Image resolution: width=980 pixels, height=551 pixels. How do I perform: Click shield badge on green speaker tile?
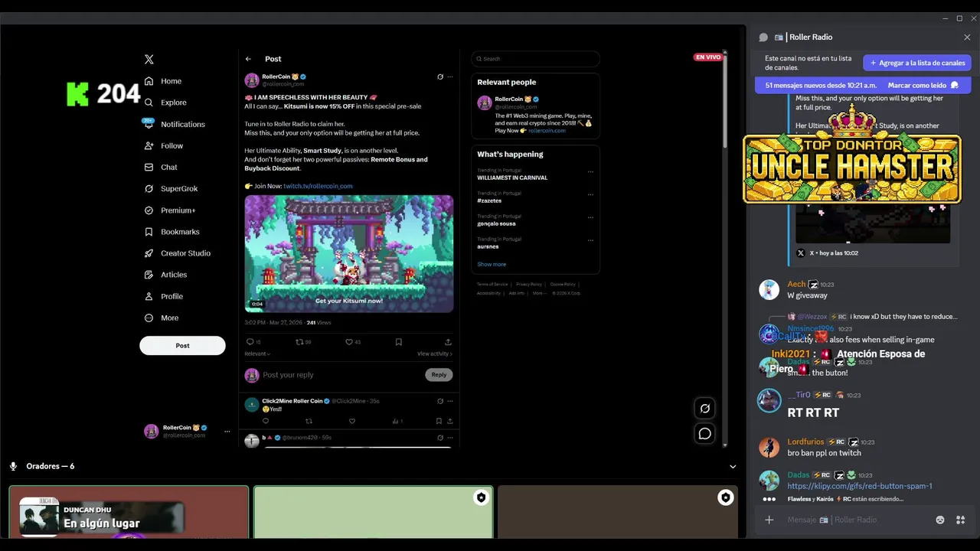(481, 498)
